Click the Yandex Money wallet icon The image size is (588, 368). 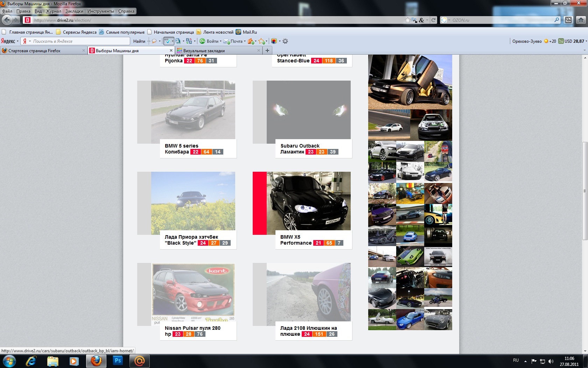[x=251, y=41]
